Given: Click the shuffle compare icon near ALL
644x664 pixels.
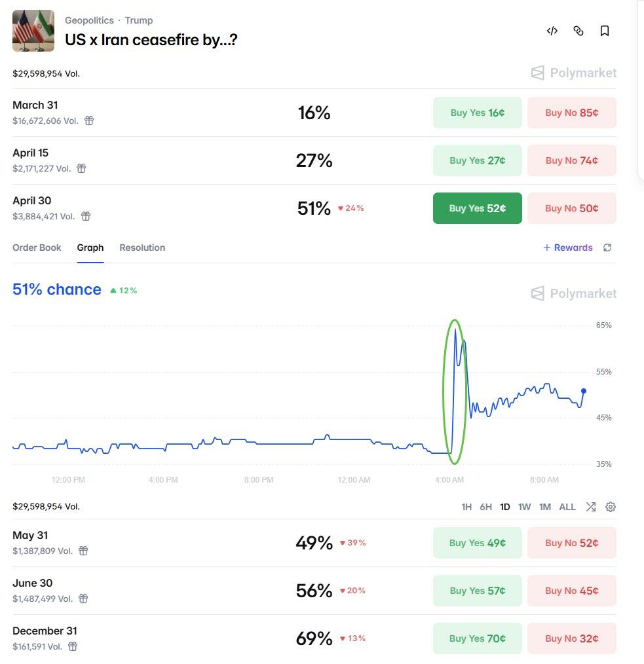Looking at the screenshot, I should 591,507.
